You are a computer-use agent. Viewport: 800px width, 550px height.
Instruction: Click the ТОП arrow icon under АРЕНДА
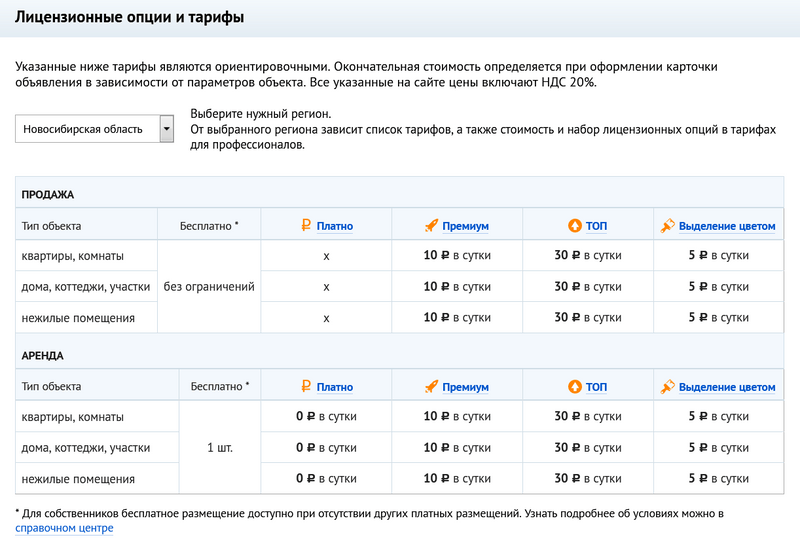tap(574, 386)
